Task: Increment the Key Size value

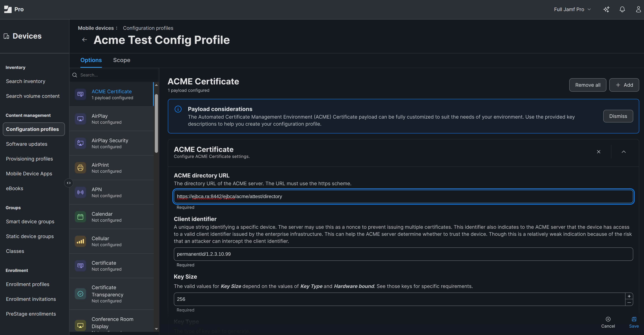Action: (x=629, y=296)
